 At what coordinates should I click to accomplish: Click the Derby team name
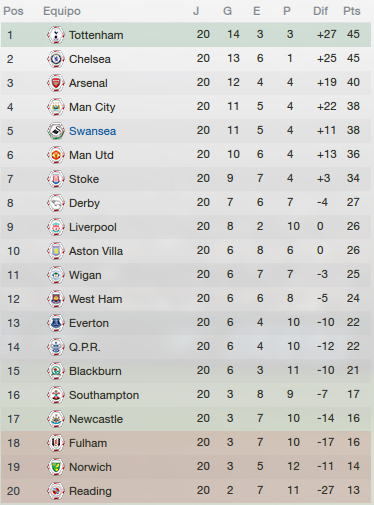[84, 203]
